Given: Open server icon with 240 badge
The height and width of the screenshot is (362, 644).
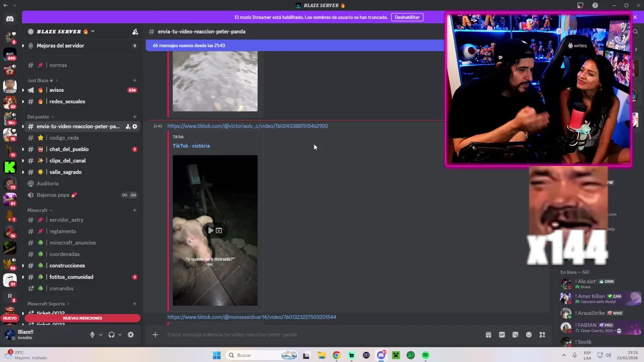Looking at the screenshot, I should click(10, 54).
